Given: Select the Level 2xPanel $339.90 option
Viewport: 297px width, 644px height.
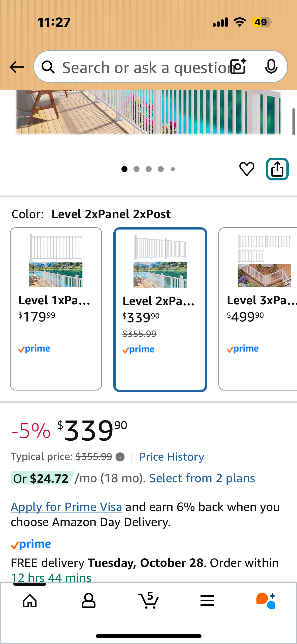Looking at the screenshot, I should tap(160, 309).
